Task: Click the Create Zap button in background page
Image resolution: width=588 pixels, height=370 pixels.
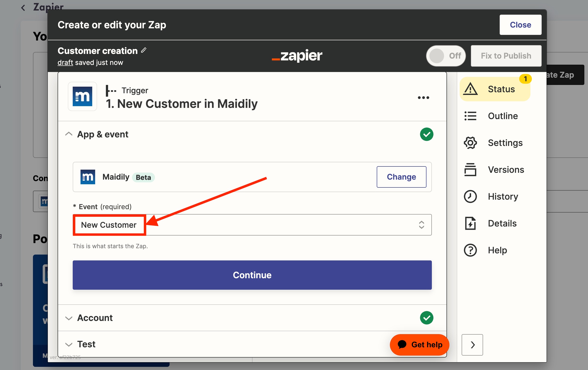Action: pos(565,75)
